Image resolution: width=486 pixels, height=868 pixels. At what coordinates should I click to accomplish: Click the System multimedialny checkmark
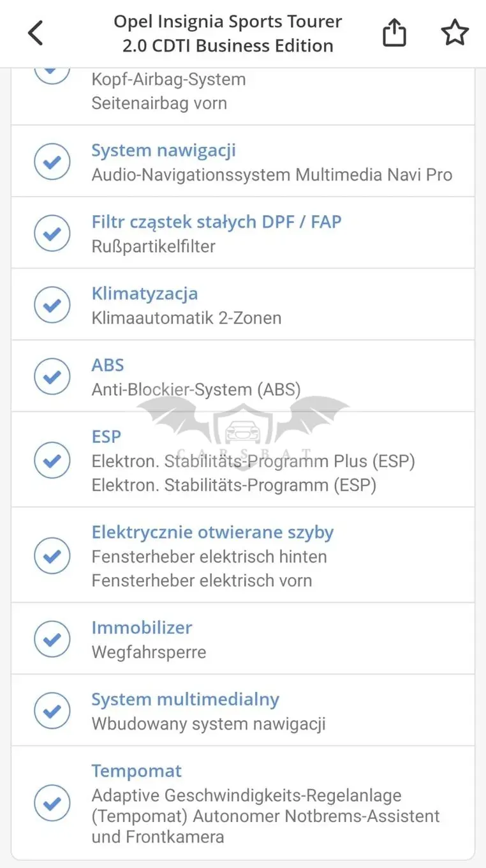(x=52, y=710)
